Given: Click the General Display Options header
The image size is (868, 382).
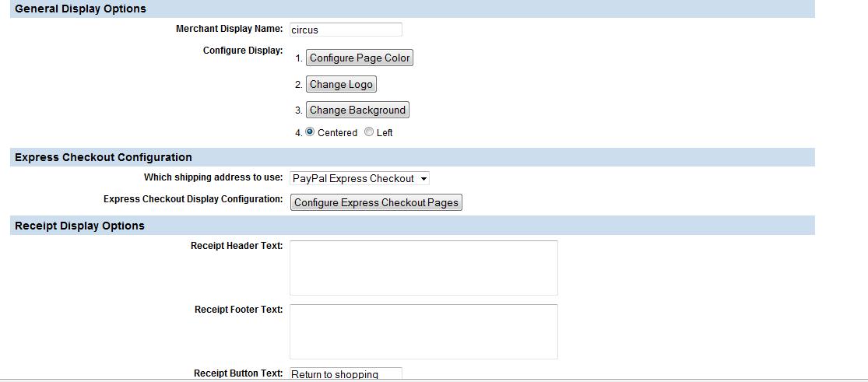Looking at the screenshot, I should click(80, 9).
